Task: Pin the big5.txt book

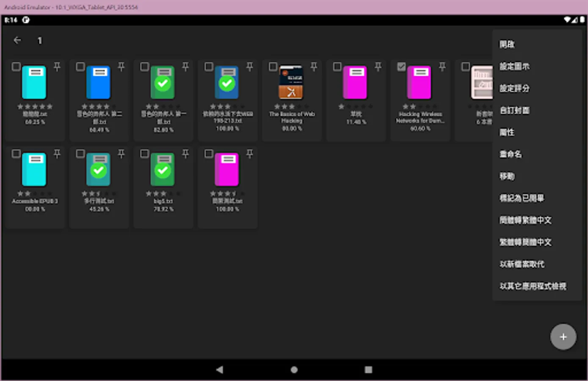Action: [186, 154]
